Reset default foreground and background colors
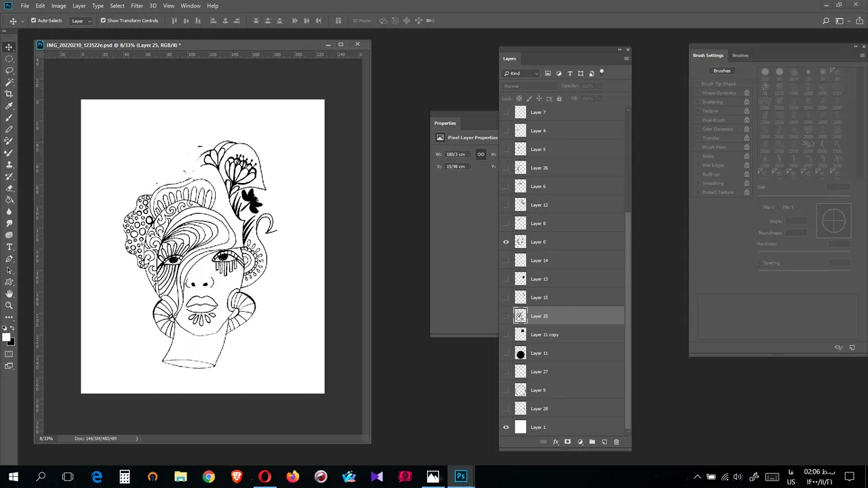The image size is (868, 488). (4, 328)
